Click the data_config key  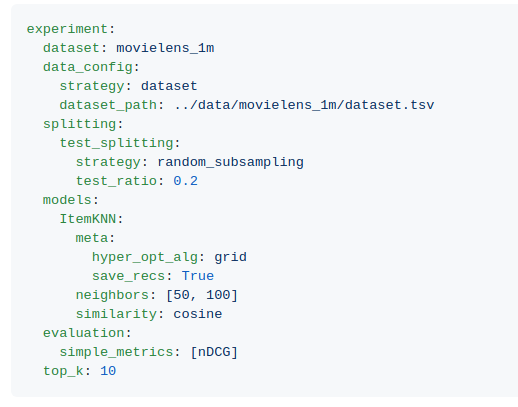pos(88,67)
